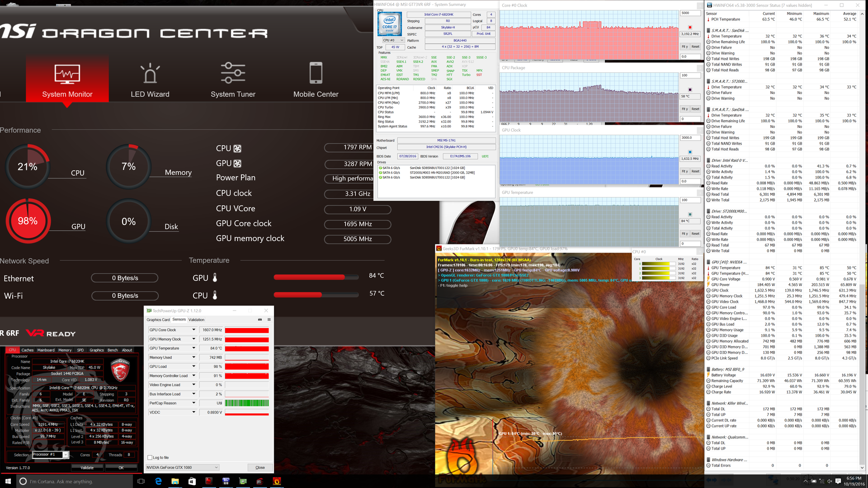
Task: Expand the GPU Temperature sensor dropdown
Action: click(193, 348)
